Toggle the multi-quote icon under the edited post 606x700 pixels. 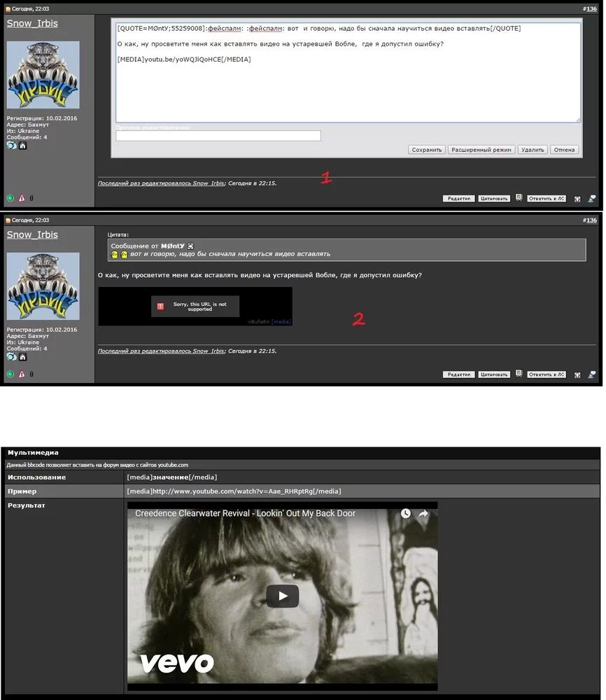click(519, 197)
